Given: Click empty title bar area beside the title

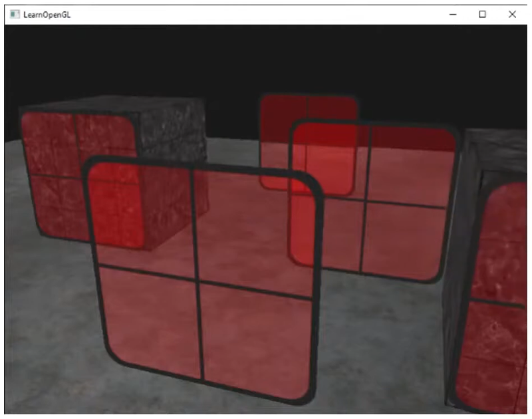Looking at the screenshot, I should [253, 14].
